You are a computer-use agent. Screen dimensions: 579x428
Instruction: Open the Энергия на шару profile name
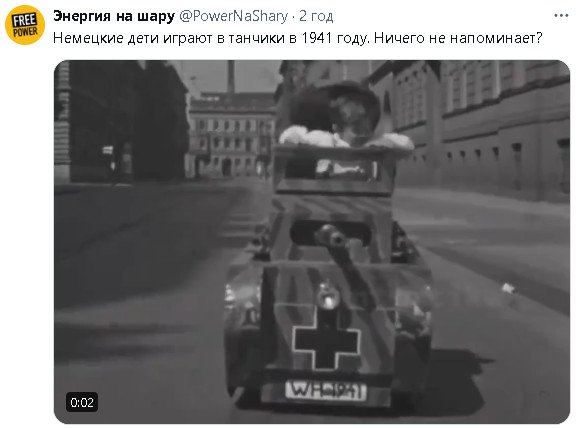coord(114,16)
